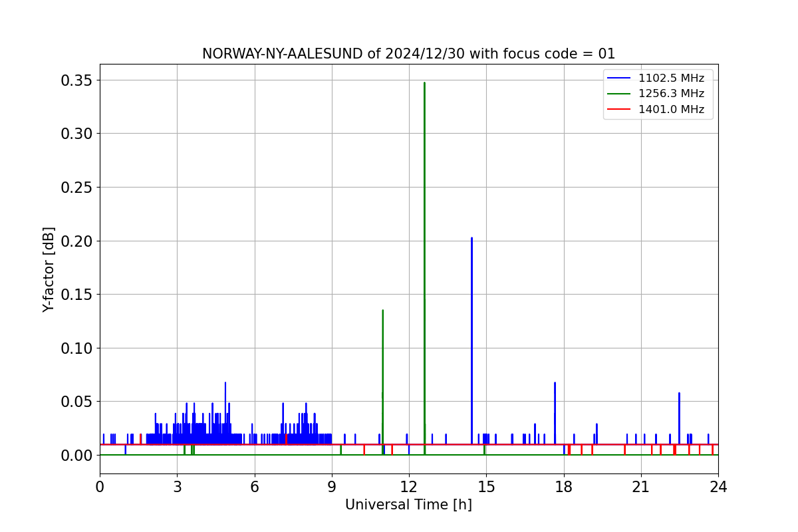Click the 0.35 y-axis tick label
Image resolution: width=798 pixels, height=532 pixels.
click(x=76, y=80)
